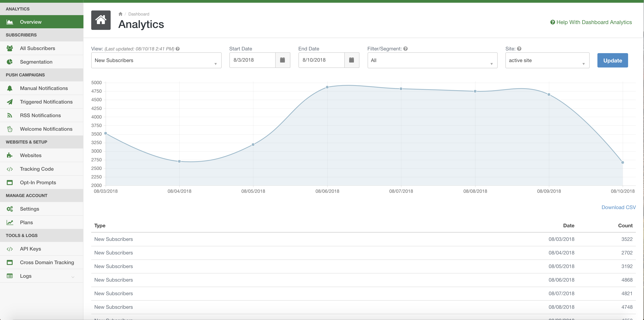The height and width of the screenshot is (320, 644).
Task: Click the 08/06/2018 data point on chart
Action: click(327, 87)
